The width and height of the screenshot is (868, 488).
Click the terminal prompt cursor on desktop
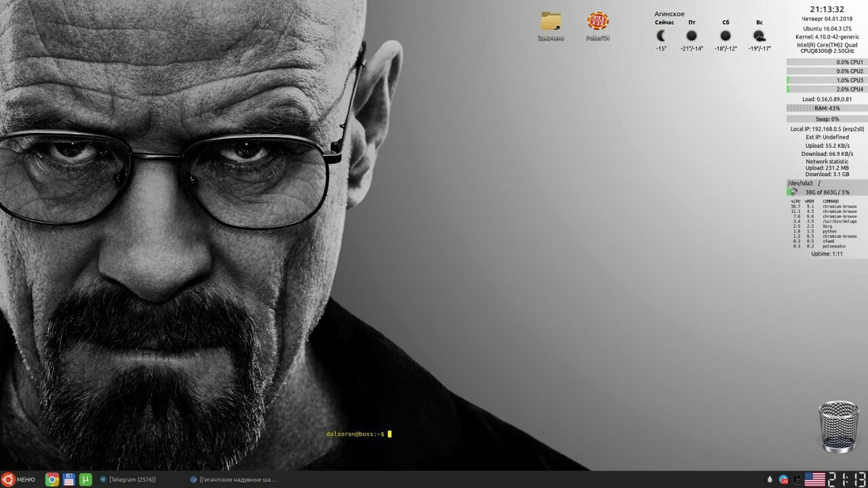point(390,434)
